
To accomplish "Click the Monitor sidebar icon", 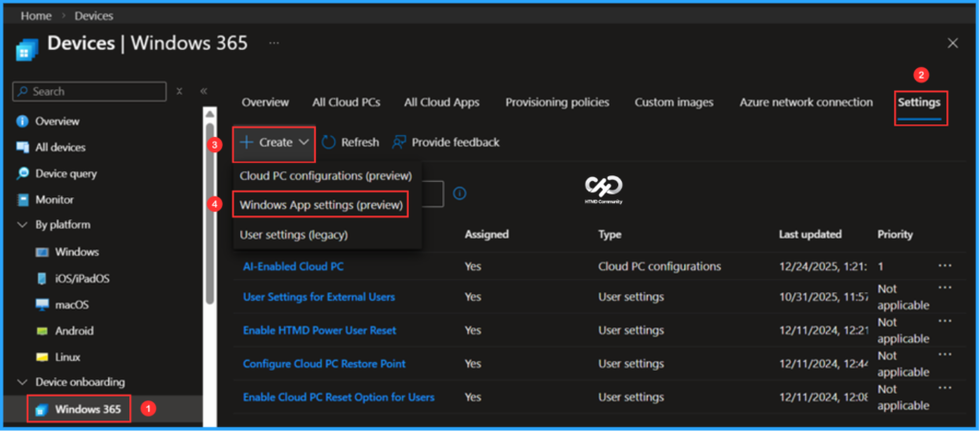I will pos(23,200).
